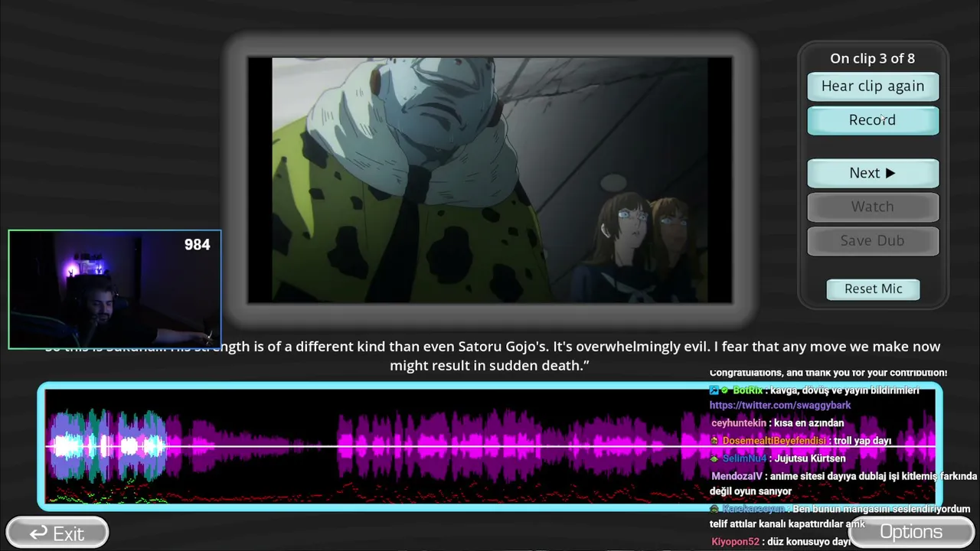This screenshot has height=551, width=980.
Task: Click the anime clip video preview
Action: coord(490,180)
